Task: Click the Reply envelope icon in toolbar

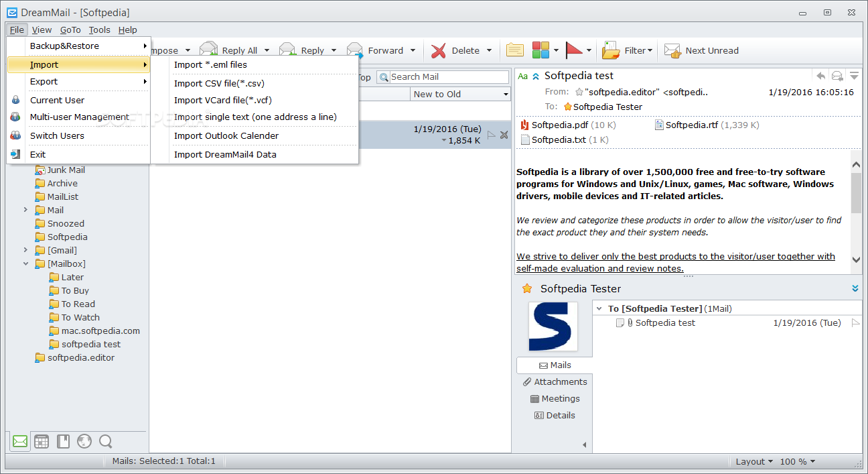Action: pos(288,50)
